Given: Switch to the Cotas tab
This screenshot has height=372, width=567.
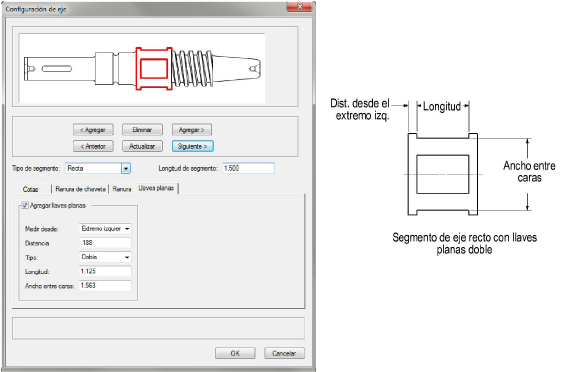Looking at the screenshot, I should 31,189.
